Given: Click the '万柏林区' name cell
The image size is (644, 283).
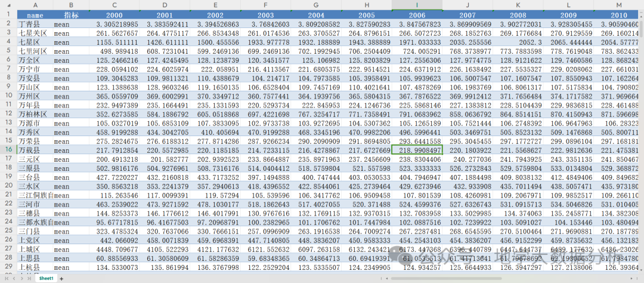Looking at the screenshot, I should [35, 114].
